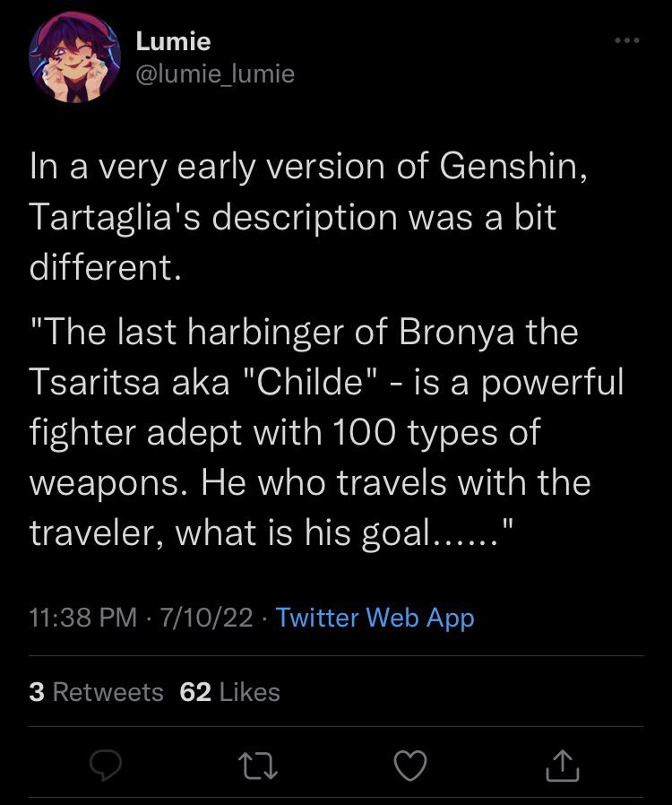Click the quoted description starting 'The last harbinger'

point(326,432)
